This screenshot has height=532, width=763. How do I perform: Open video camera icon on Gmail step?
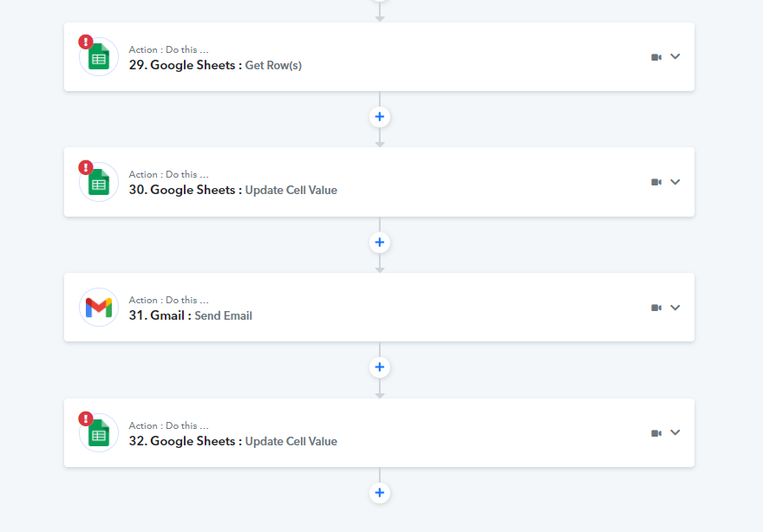[x=656, y=308]
